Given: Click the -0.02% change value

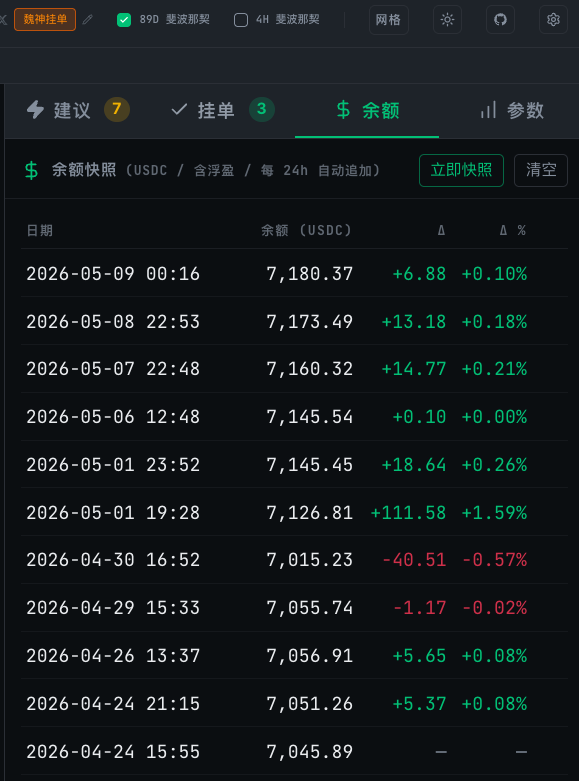Looking at the screenshot, I should (x=494, y=608).
